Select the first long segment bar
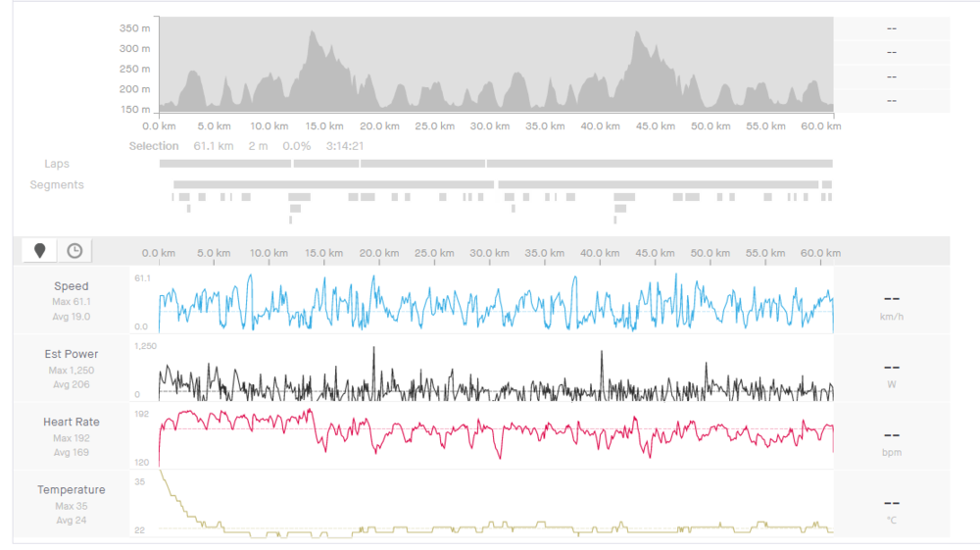This screenshot has height=550, width=980. coord(333,184)
